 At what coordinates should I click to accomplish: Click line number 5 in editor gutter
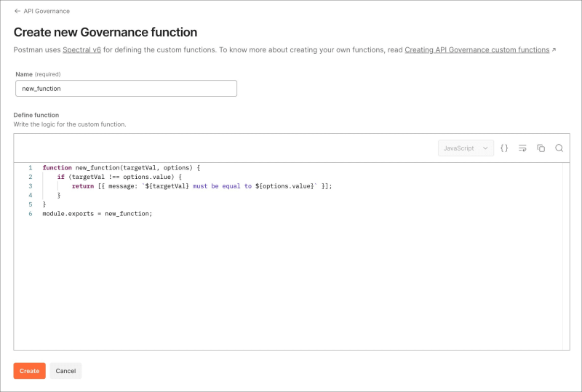pos(31,204)
